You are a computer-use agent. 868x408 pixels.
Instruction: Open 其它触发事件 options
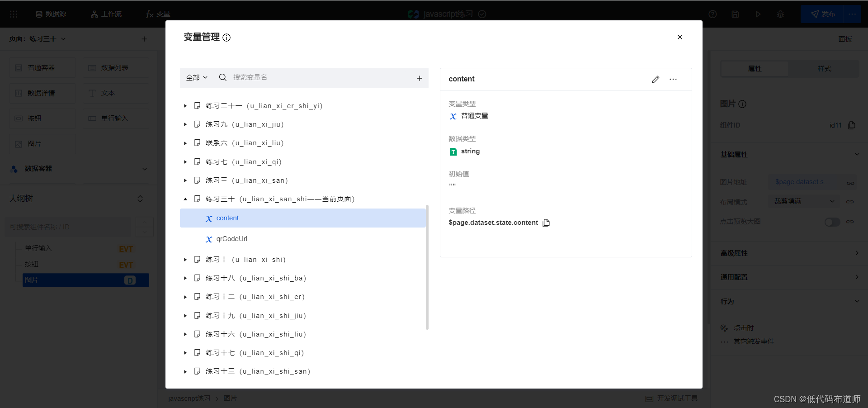747,342
